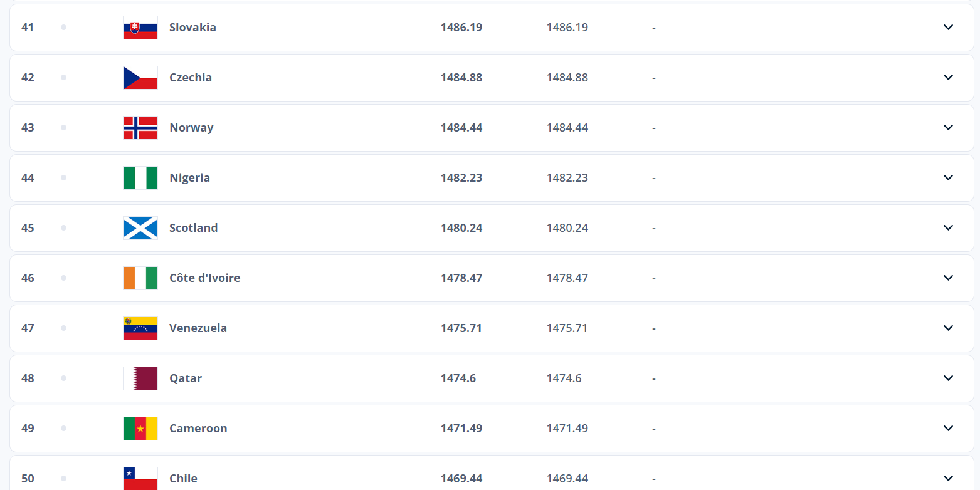This screenshot has width=980, height=490.
Task: Click the Qatar flag icon
Action: coord(140,378)
